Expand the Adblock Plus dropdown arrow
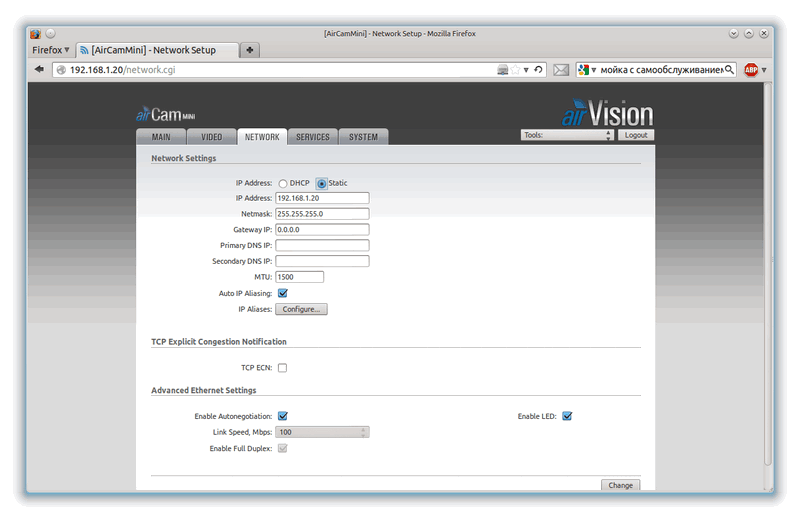Screen dimensions: 800x519 (764, 70)
